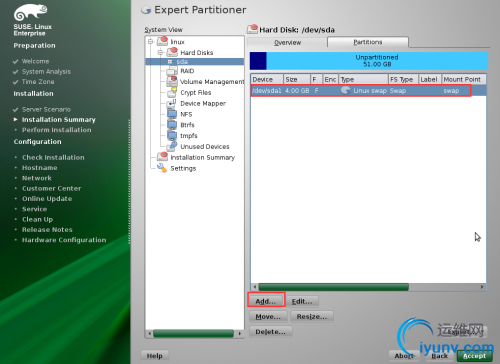Click the partition table horizontal scrollbar thumb
The image size is (500, 364).
(333, 287)
